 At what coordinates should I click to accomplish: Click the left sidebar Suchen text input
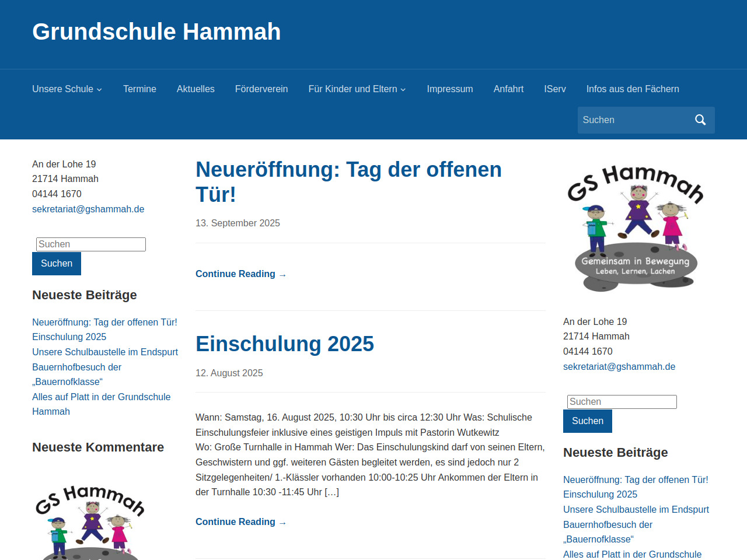click(x=91, y=244)
